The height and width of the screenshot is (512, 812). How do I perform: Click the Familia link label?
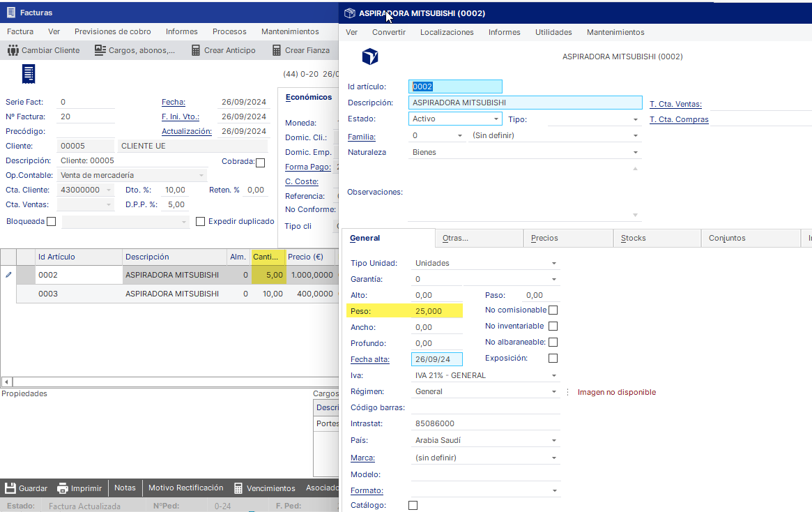[x=362, y=137]
